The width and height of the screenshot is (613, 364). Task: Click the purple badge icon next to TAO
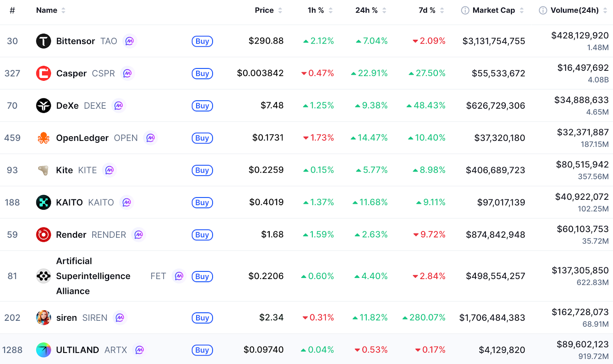(x=130, y=41)
